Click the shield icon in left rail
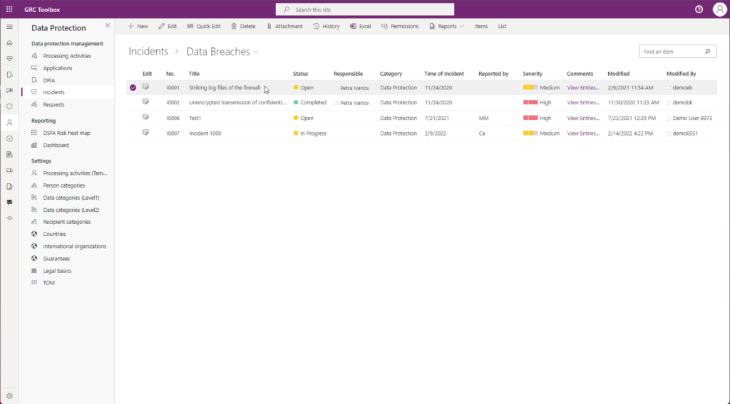This screenshot has height=404, width=730. pos(9,107)
